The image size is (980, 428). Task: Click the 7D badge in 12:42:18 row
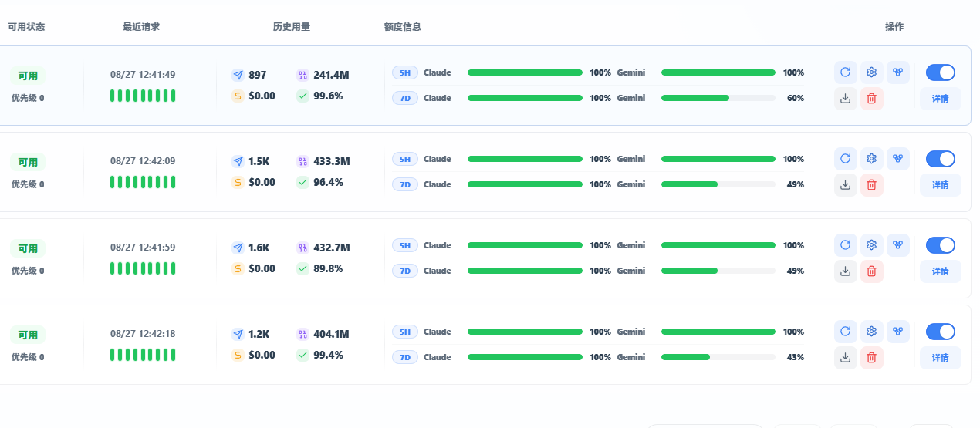(x=405, y=357)
